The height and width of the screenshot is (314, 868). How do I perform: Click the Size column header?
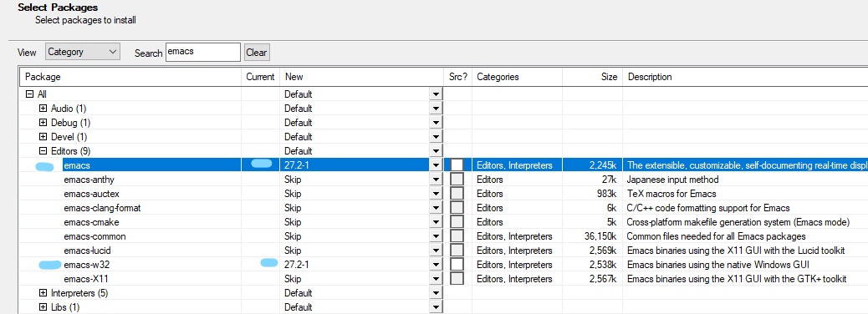pyautogui.click(x=592, y=77)
